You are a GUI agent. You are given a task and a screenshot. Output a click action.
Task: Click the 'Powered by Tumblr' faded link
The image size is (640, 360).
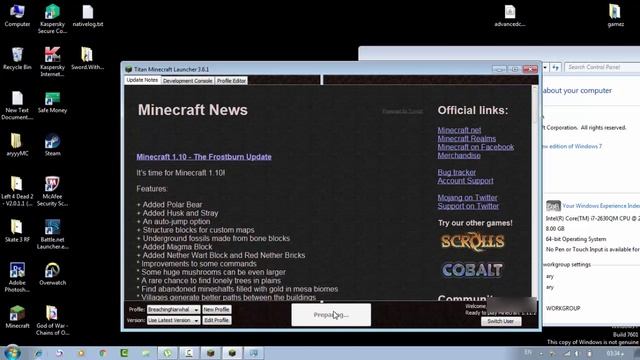(x=402, y=111)
